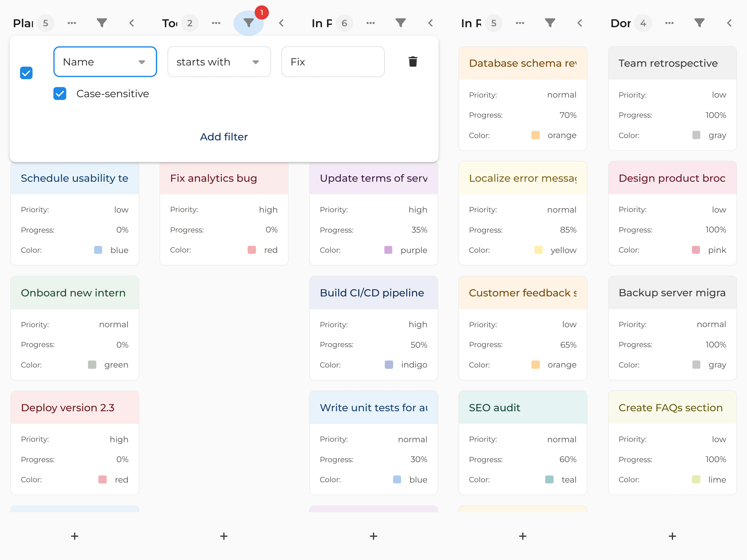Click the red swatch on Fix analytics bug
Screen dimensions: 747x560
(252, 250)
